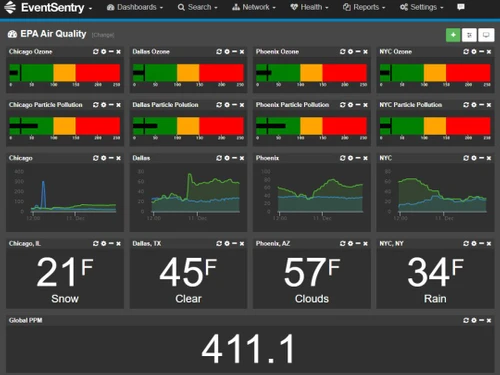Open settings gear of Chicago Ozone widget
This screenshot has width=500, height=375.
click(104, 52)
